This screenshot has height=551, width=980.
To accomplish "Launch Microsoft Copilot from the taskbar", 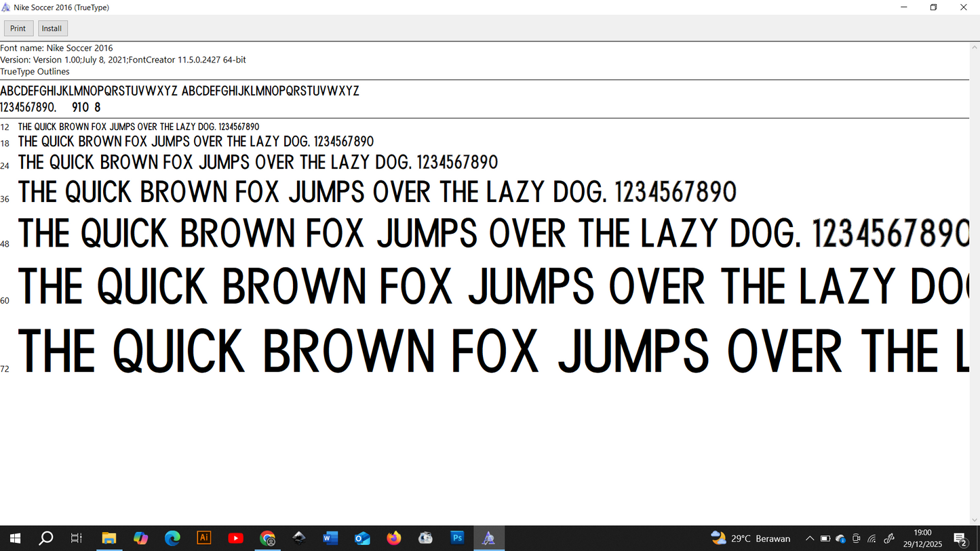I will 140,538.
